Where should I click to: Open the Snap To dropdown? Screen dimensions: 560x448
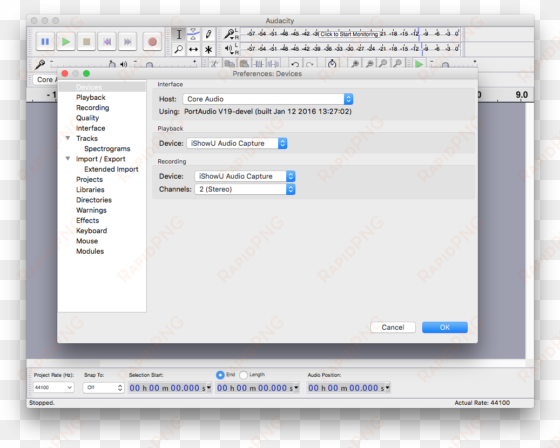point(103,388)
